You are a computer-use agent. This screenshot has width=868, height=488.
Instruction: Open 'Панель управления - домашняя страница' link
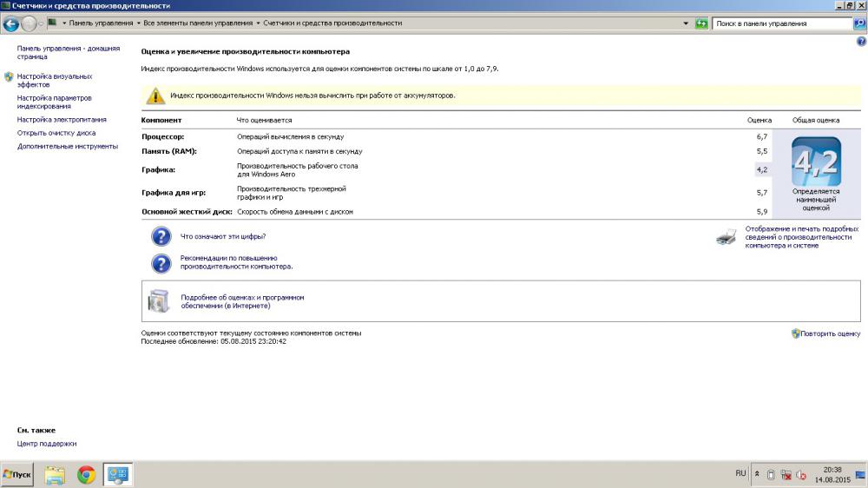click(x=68, y=53)
